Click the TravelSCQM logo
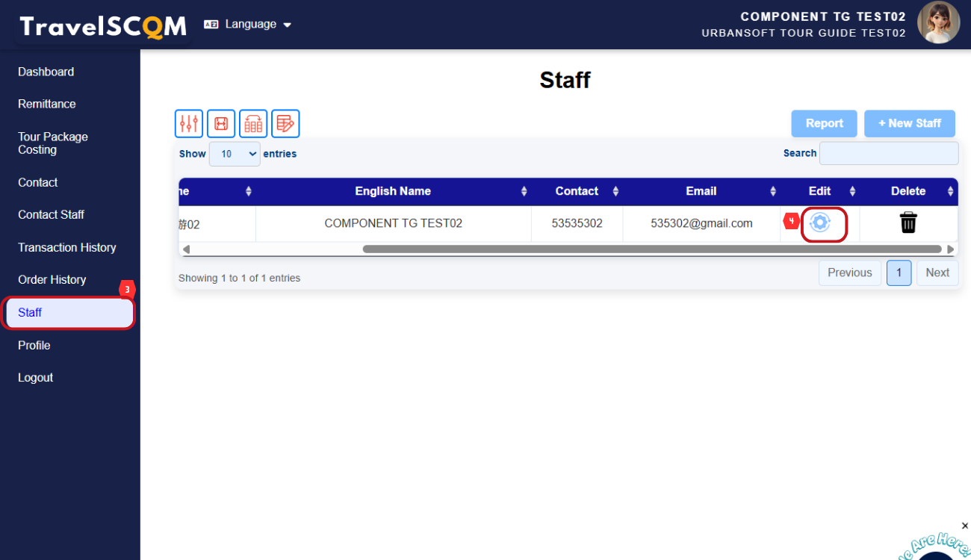 point(103,27)
